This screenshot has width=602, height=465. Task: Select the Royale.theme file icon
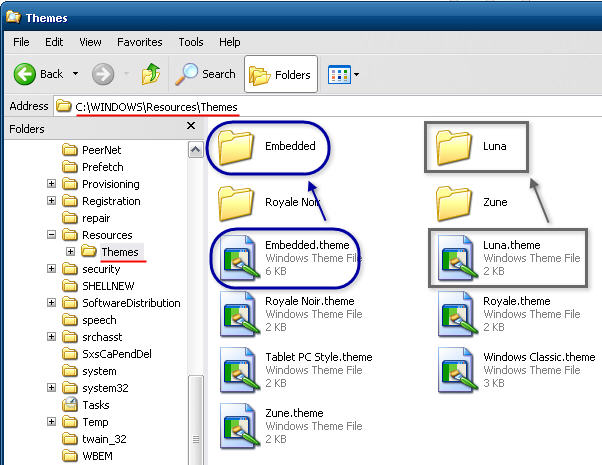[457, 314]
